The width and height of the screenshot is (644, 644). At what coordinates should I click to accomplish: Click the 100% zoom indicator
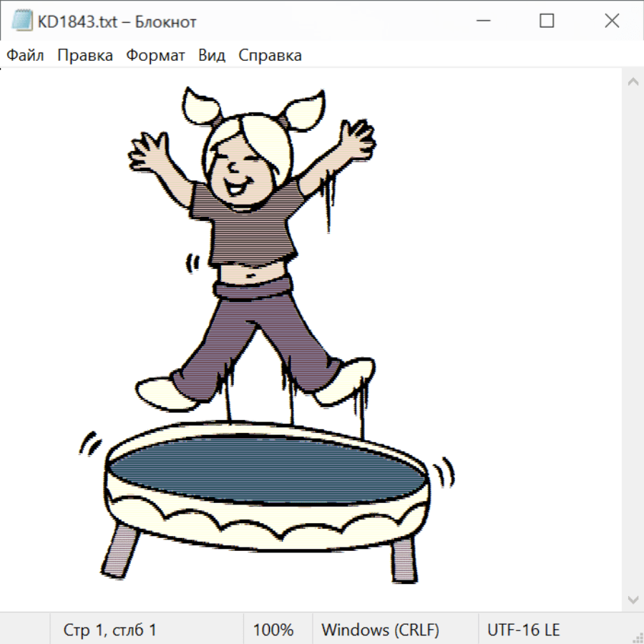pyautogui.click(x=273, y=630)
